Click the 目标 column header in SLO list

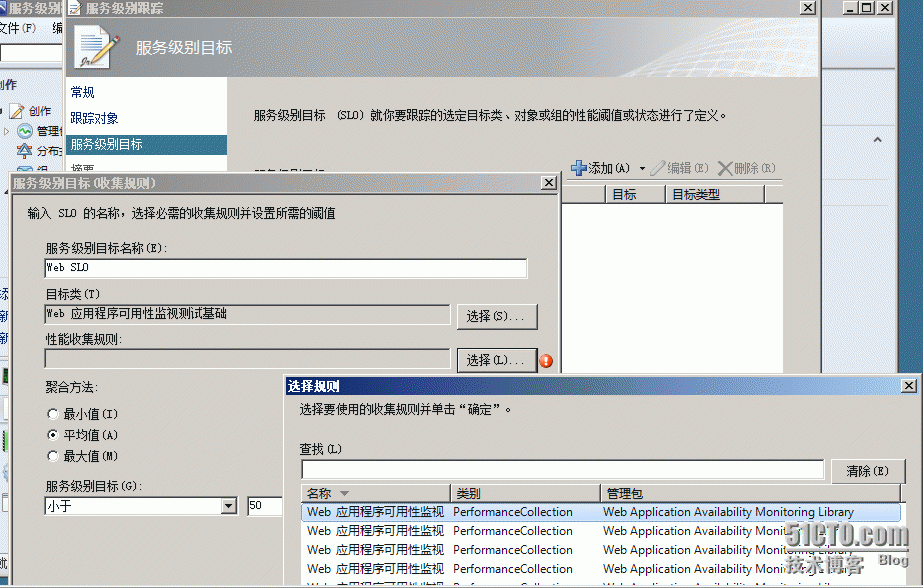(635, 194)
